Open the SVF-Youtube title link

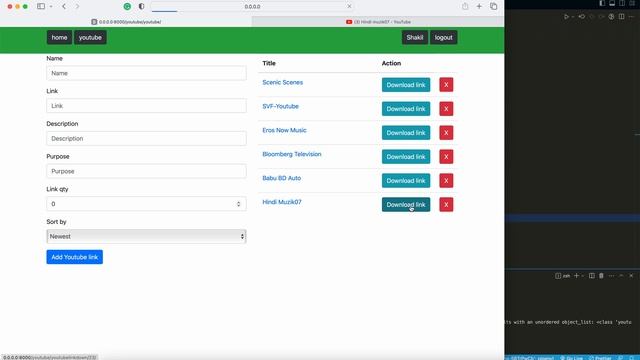pos(280,106)
